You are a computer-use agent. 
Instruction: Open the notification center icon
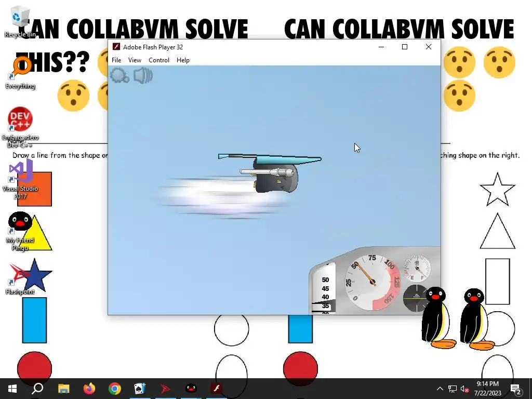pos(516,389)
